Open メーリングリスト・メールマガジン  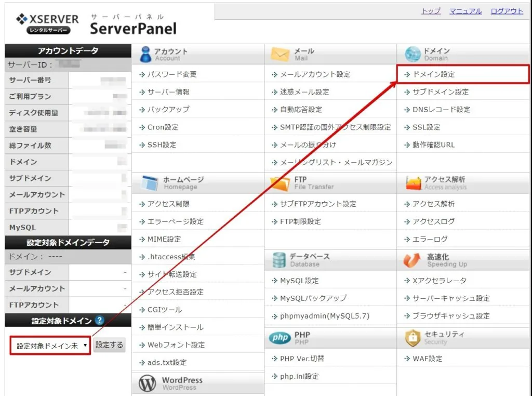point(336,163)
